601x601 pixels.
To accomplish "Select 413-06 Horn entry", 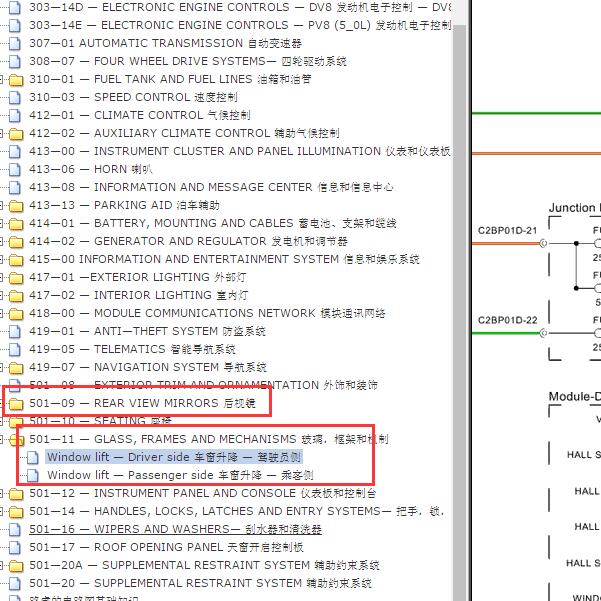I will pyautogui.click(x=91, y=169).
